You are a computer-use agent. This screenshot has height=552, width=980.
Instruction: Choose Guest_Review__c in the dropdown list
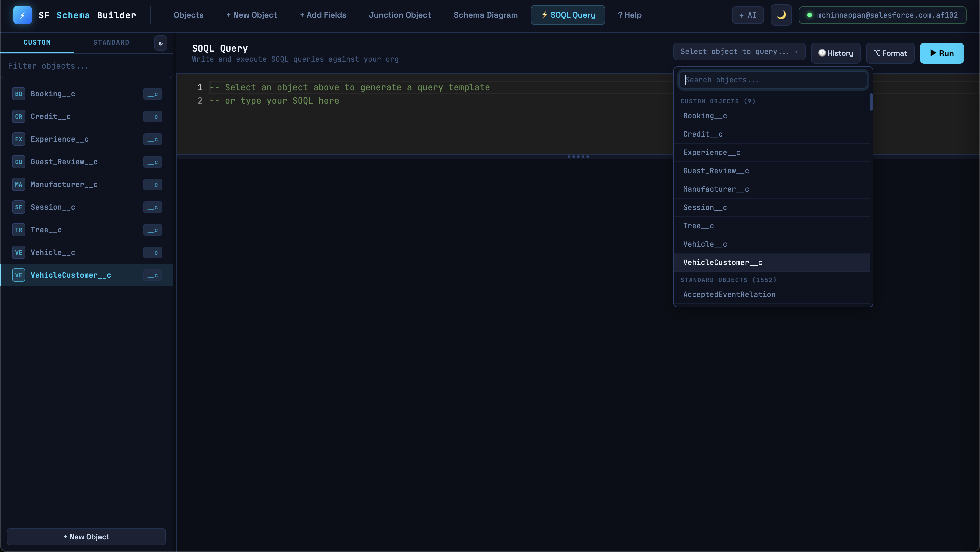pos(772,171)
